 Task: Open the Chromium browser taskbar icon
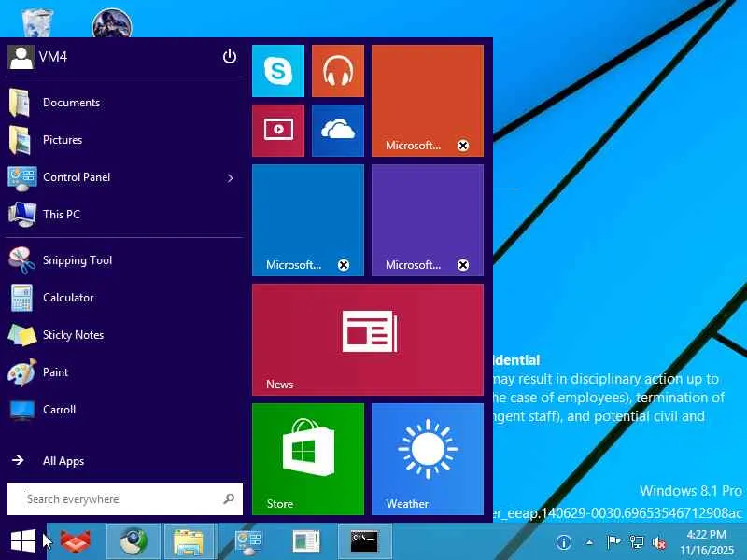(x=133, y=541)
